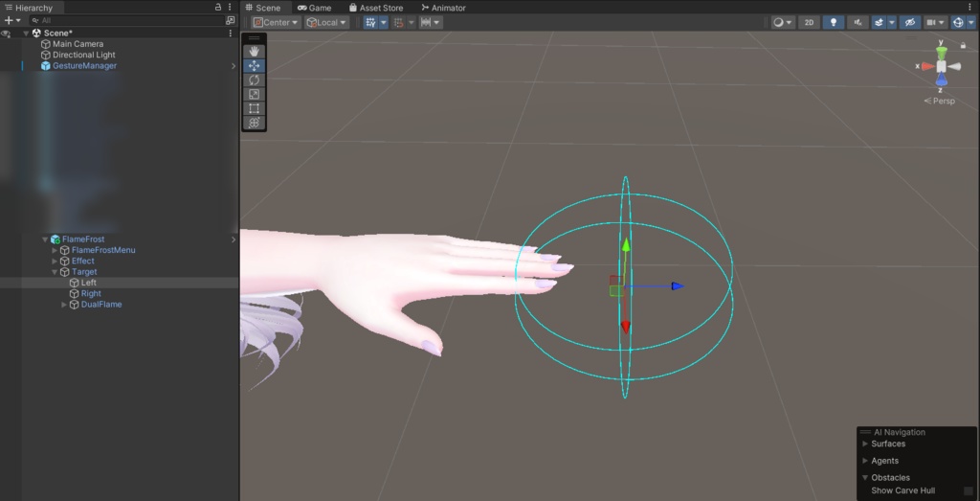The width and height of the screenshot is (980, 501).
Task: Select the Move tool
Action: tap(254, 66)
